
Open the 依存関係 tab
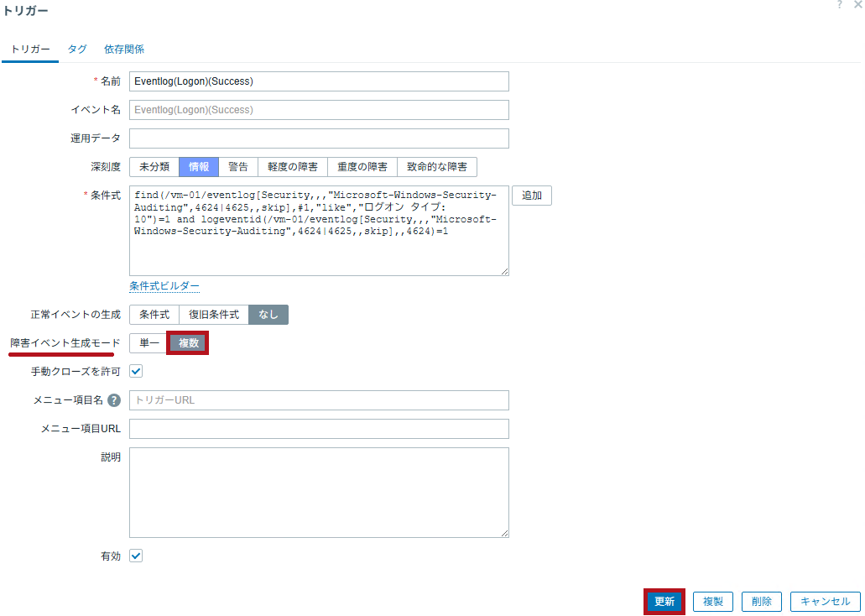124,50
